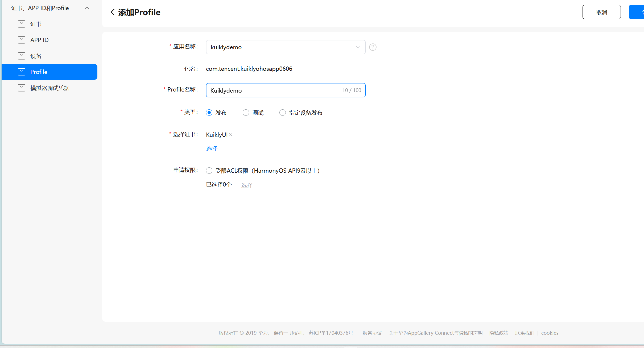This screenshot has width=644, height=348.
Task: Click the 模拟器调试凭据 sidebar icon
Action: (22, 88)
